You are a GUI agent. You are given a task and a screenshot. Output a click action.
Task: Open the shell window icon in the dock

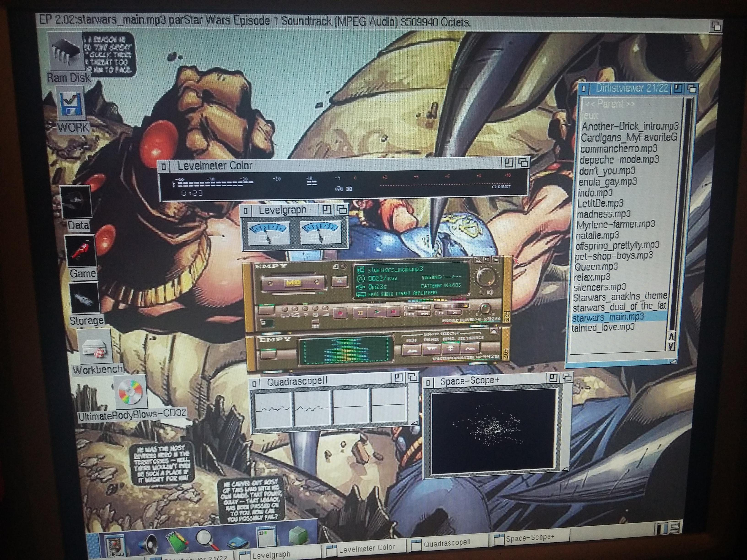[266, 537]
